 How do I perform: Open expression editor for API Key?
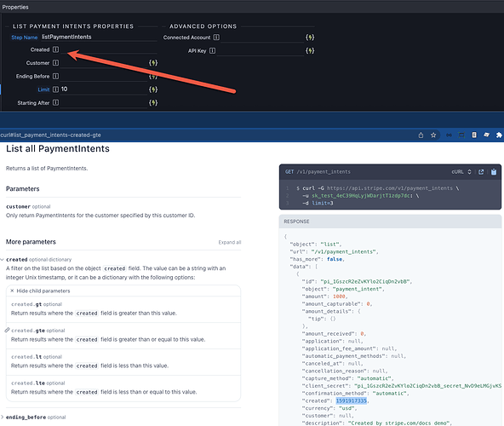tap(310, 51)
